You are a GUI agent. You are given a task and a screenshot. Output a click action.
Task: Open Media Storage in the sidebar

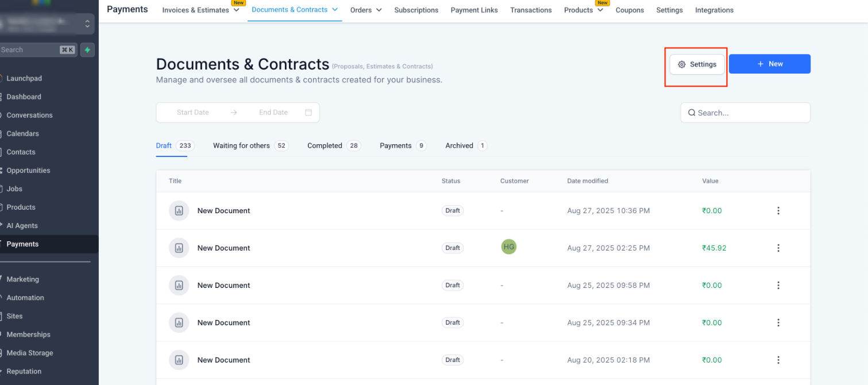pyautogui.click(x=30, y=353)
